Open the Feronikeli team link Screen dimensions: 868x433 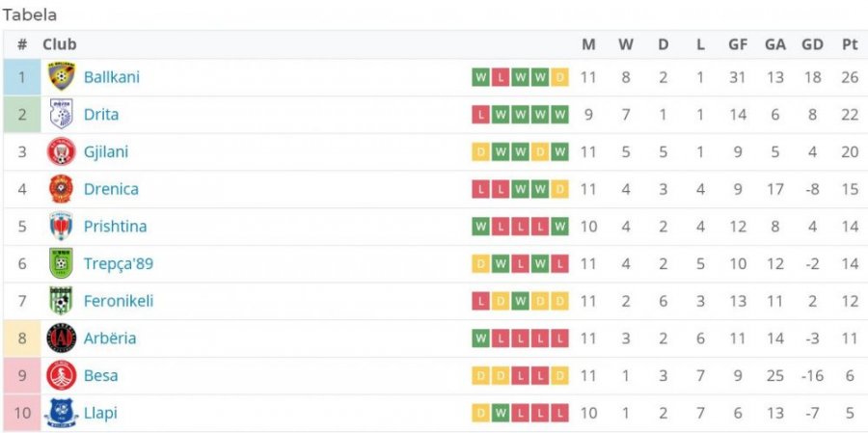coord(119,301)
